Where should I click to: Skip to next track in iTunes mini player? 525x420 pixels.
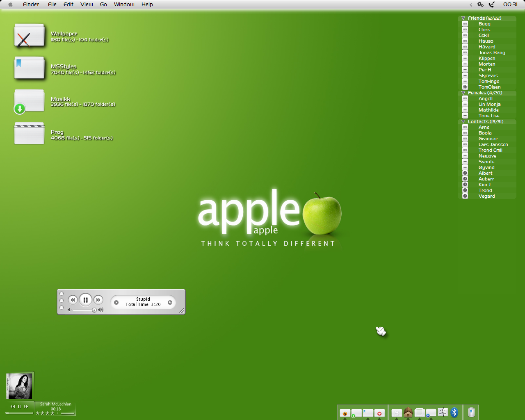98,300
